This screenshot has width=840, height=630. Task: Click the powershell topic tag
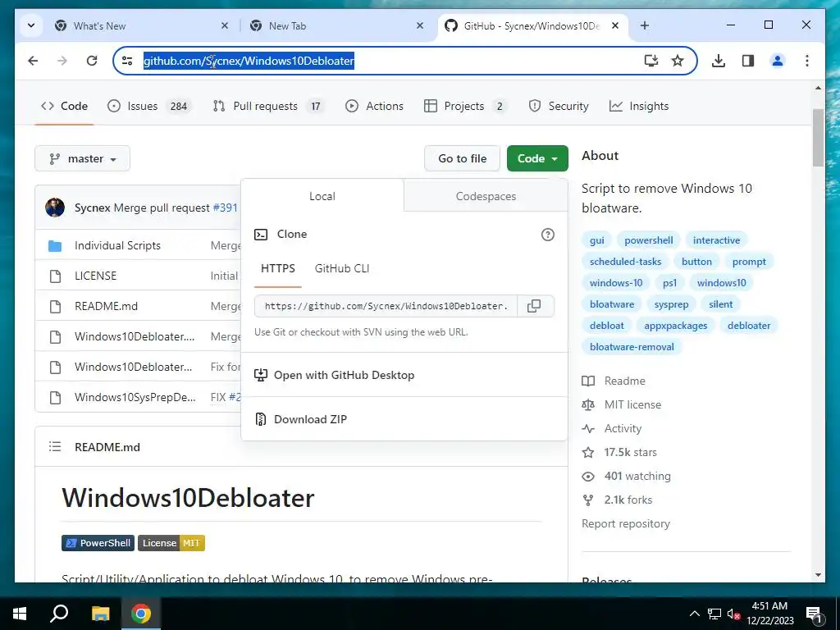coord(648,240)
